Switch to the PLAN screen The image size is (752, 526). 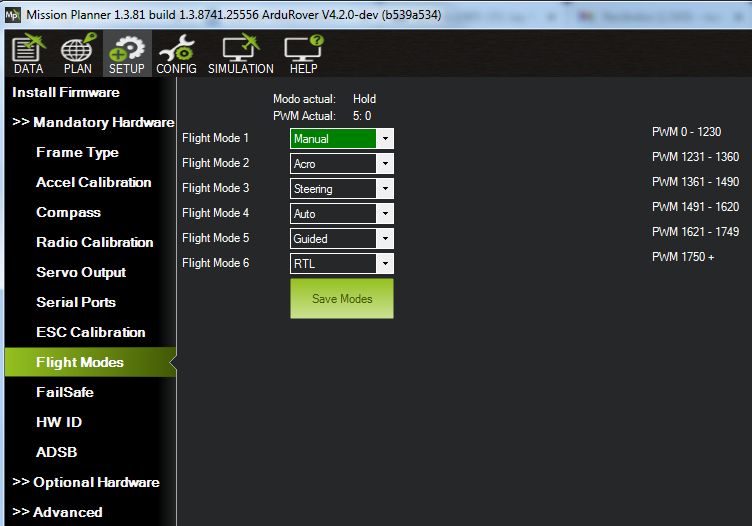[77, 54]
